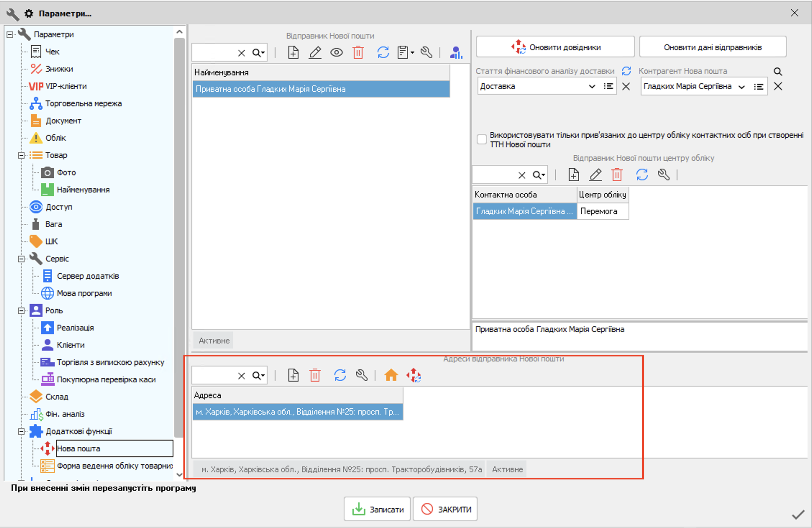Click the orange home icon in address toolbar
This screenshot has width=812, height=528.
[391, 375]
